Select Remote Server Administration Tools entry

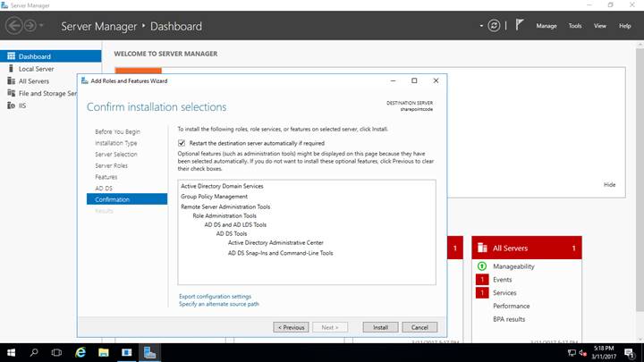coord(225,206)
